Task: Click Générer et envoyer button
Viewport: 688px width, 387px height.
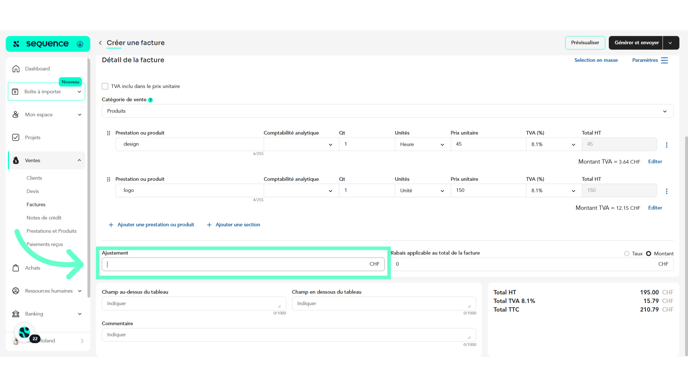Action: coord(636,43)
